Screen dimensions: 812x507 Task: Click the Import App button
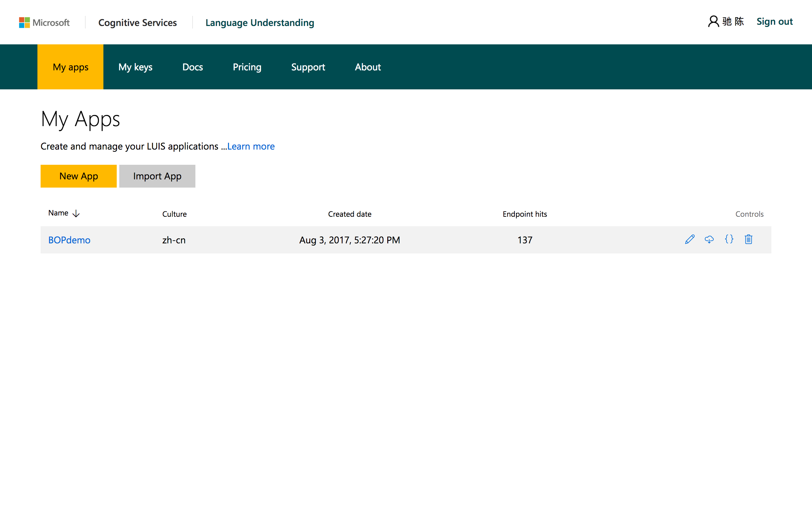coord(157,176)
